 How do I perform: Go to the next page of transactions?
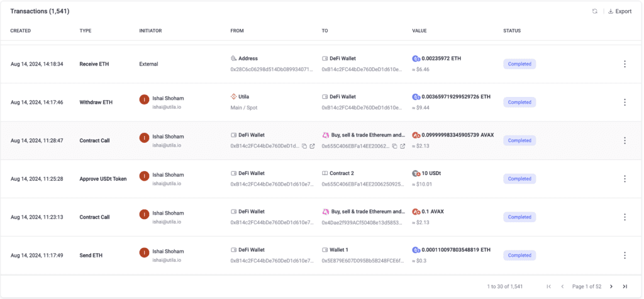coord(611,286)
